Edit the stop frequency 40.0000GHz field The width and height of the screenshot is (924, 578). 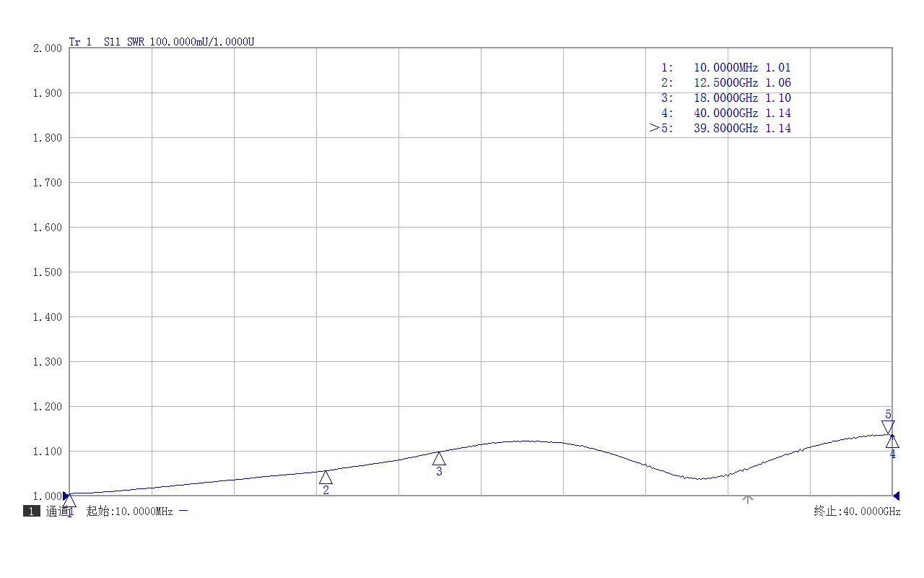point(857,512)
